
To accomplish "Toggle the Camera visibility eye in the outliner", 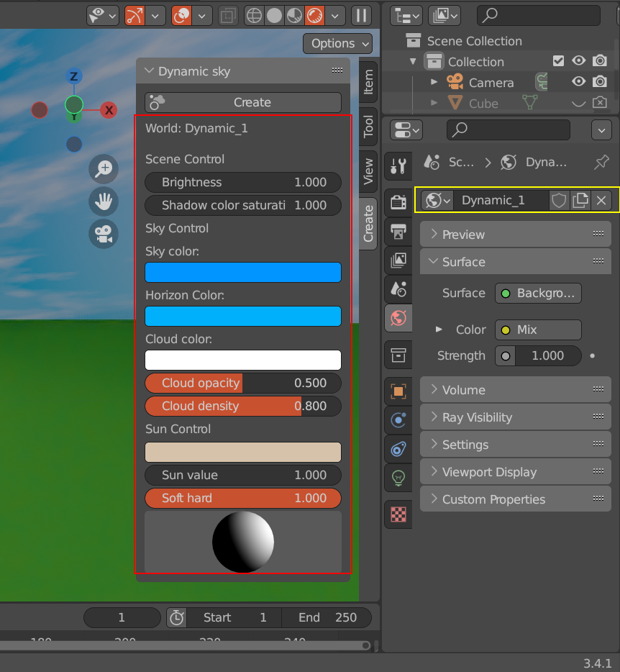I will tap(578, 82).
